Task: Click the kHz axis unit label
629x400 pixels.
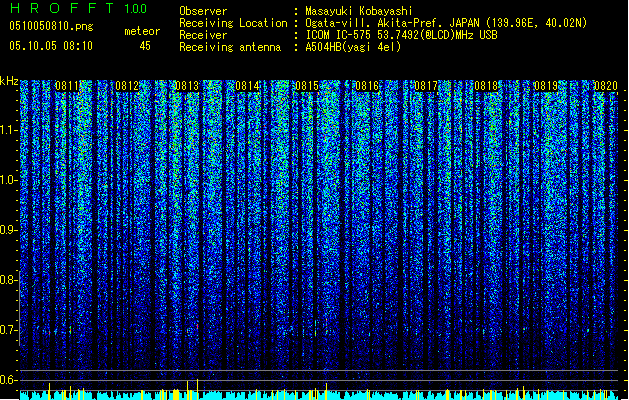Action: pyautogui.click(x=9, y=81)
